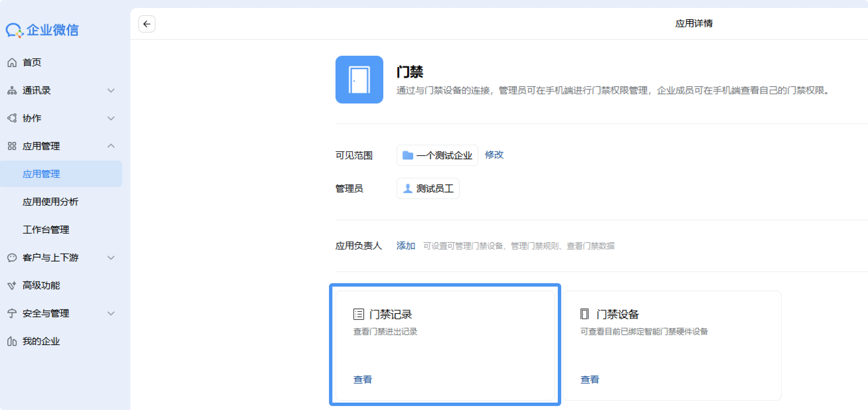Click the 客户与上下游 chat icon

click(x=12, y=258)
